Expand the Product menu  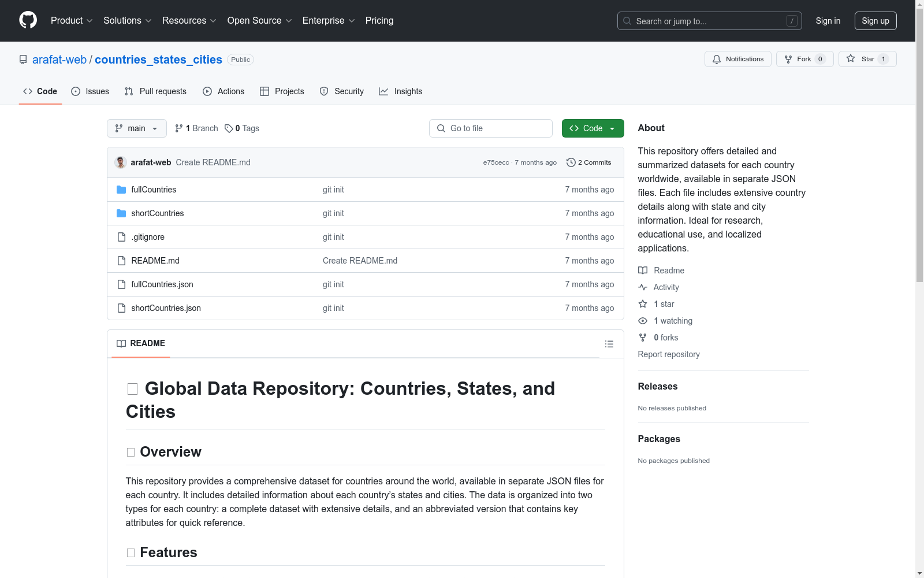tap(72, 20)
